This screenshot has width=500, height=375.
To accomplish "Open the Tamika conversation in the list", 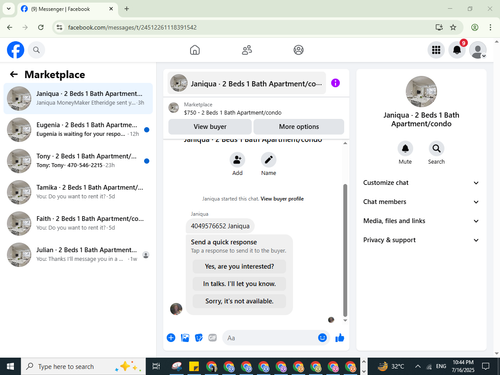I will pos(78,192).
